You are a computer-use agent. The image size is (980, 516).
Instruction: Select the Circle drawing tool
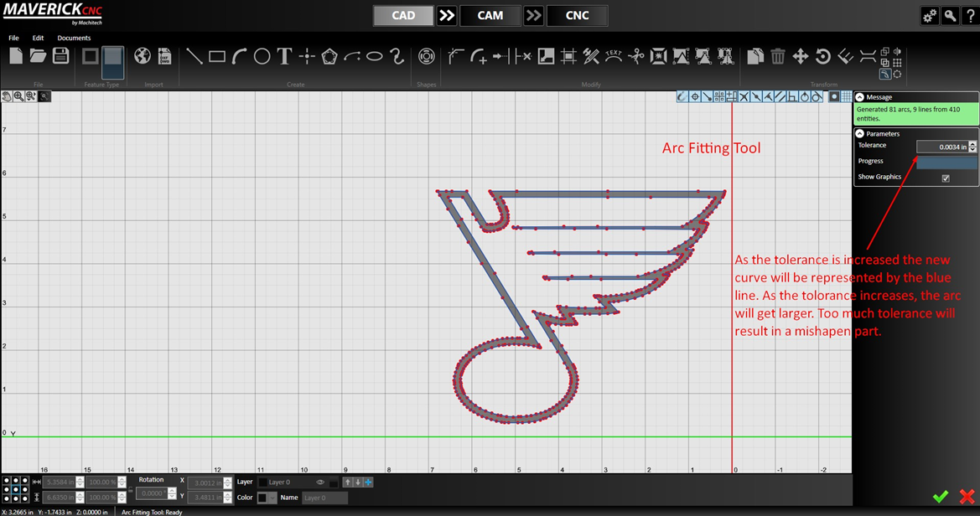pyautogui.click(x=262, y=57)
